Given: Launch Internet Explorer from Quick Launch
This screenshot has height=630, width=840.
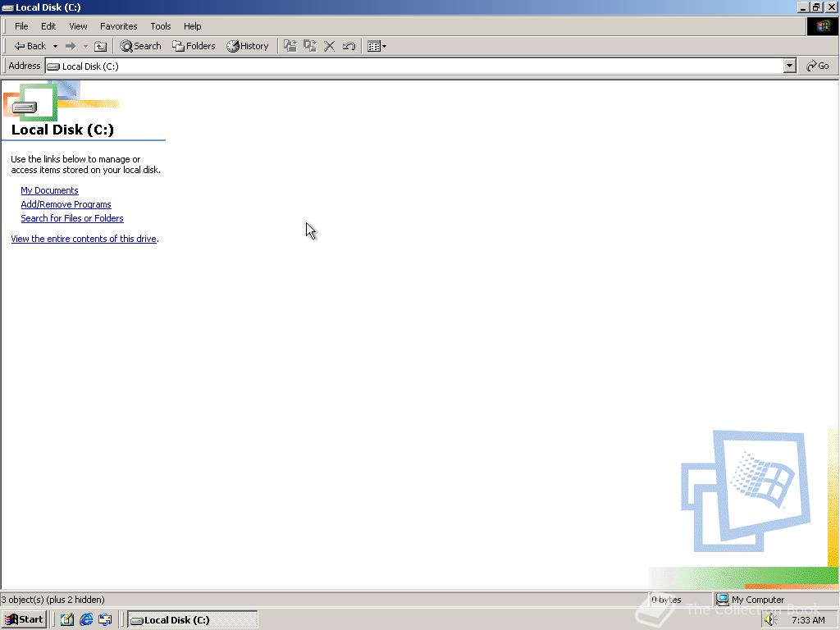Looking at the screenshot, I should [x=85, y=620].
